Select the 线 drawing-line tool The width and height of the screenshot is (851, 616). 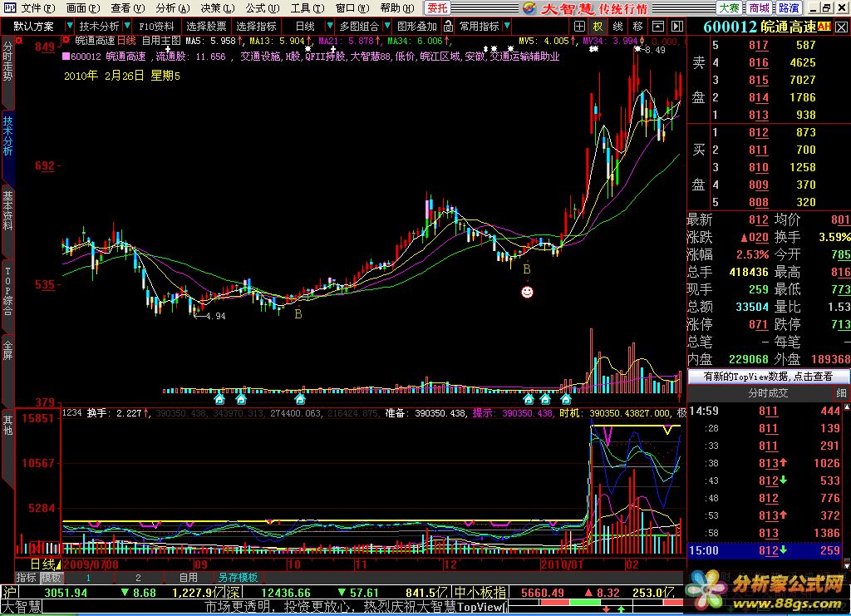tap(617, 26)
